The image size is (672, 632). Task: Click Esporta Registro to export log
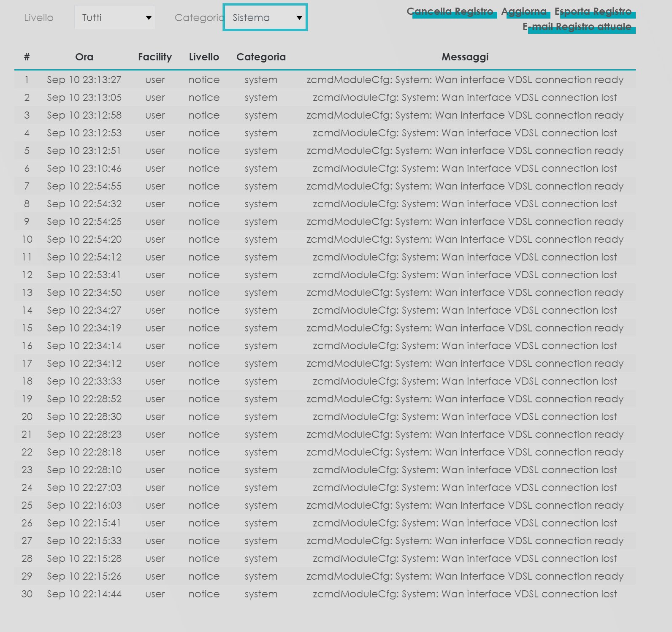click(593, 11)
